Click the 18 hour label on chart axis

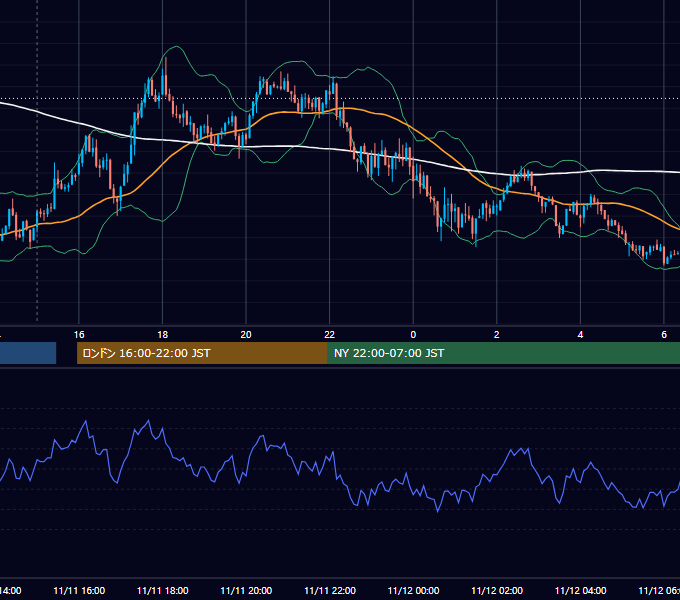163,335
